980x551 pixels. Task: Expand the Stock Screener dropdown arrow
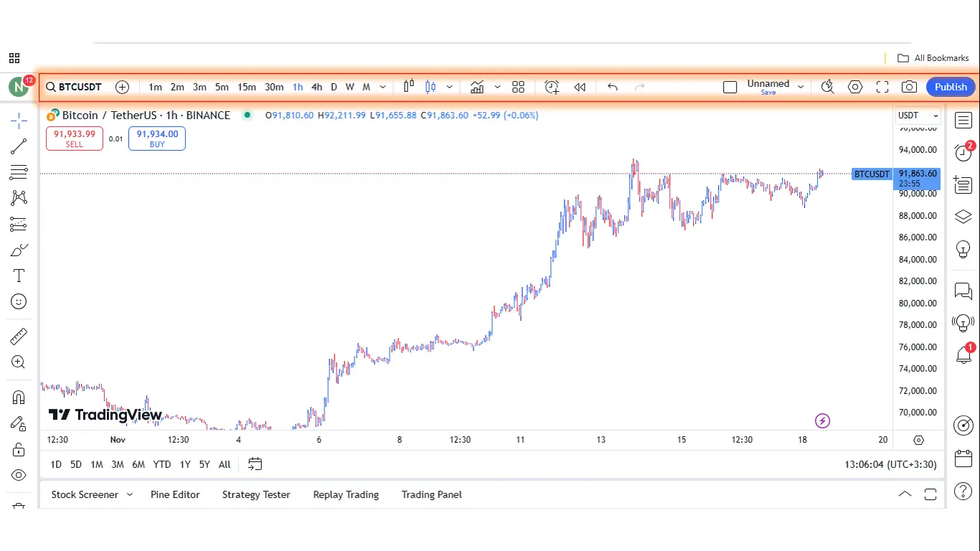click(x=130, y=494)
